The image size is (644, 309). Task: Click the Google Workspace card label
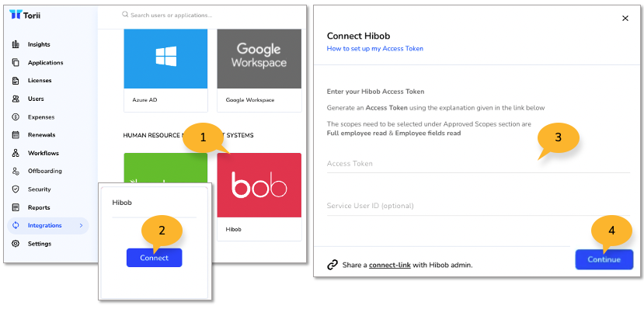pos(250,99)
